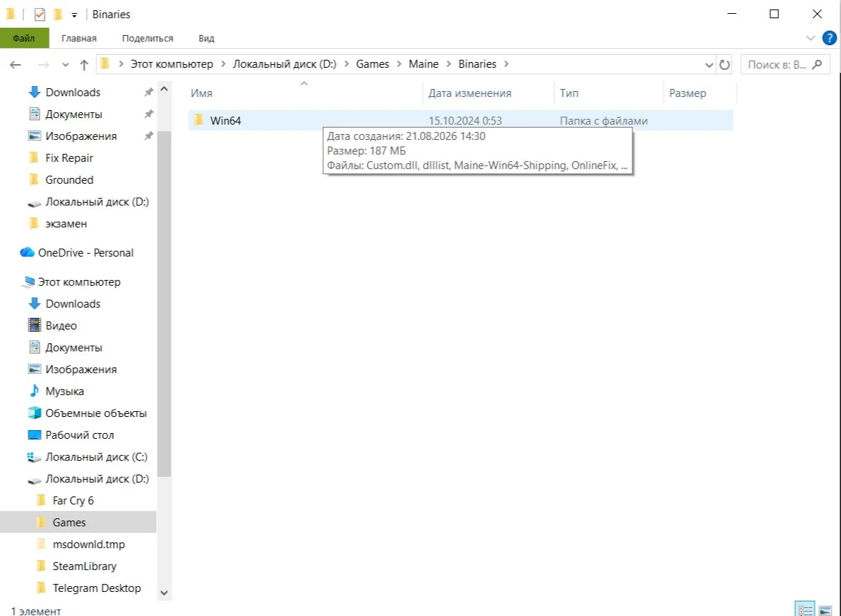Open pinned Downloads in quick access

[x=73, y=92]
